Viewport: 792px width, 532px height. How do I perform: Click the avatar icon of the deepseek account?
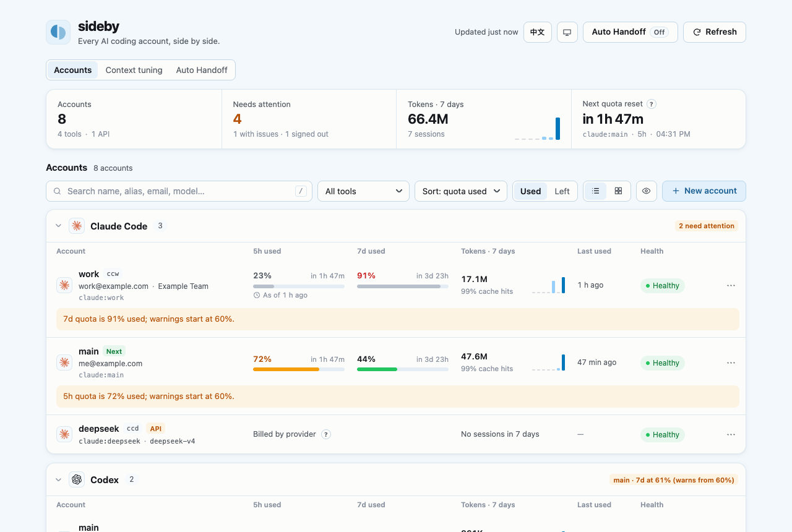pyautogui.click(x=64, y=434)
